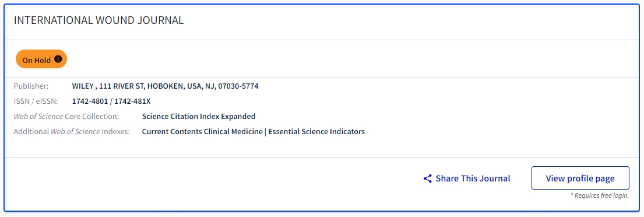Open the Share This Journal link text
This screenshot has height=217, width=644.
point(473,178)
